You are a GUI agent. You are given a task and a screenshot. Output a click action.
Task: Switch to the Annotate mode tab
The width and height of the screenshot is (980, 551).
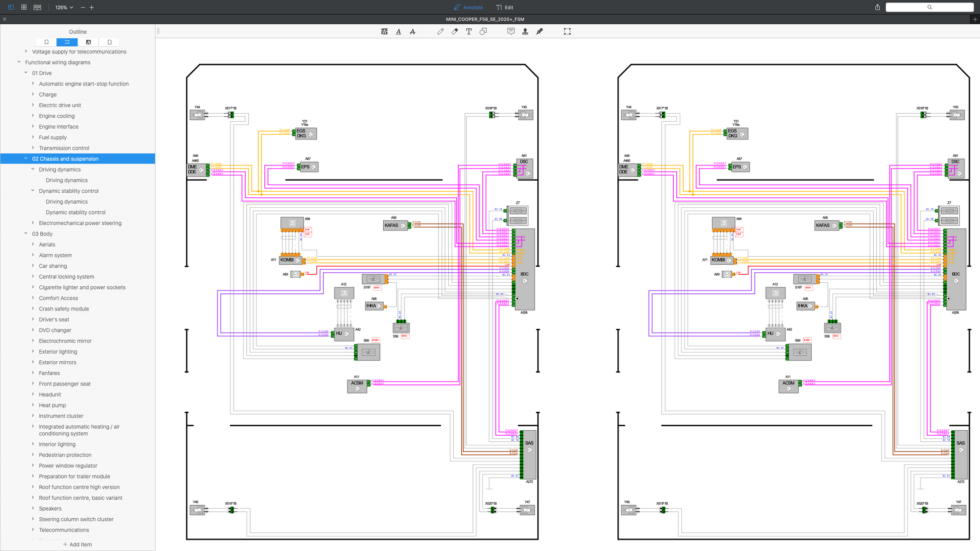coord(468,8)
